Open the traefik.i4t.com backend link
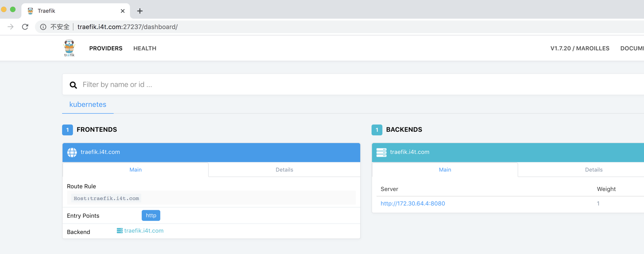This screenshot has width=644, height=254. pos(144,231)
